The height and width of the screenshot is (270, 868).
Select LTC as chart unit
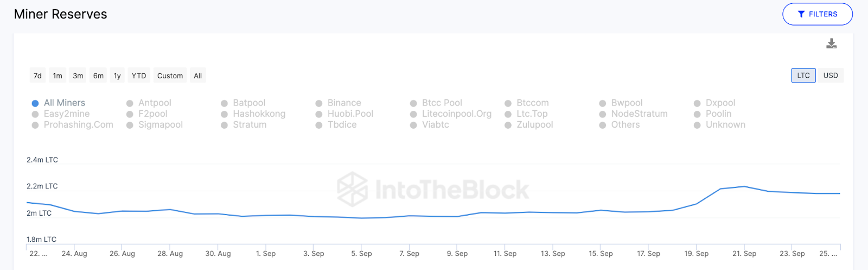click(803, 76)
